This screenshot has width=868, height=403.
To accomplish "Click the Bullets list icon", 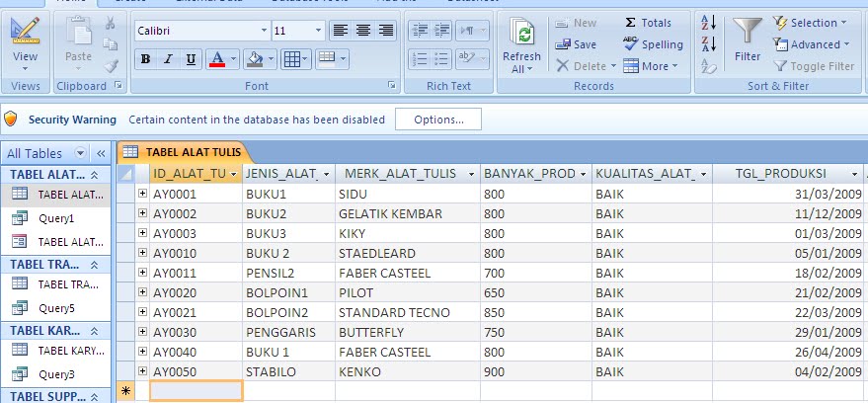I will (442, 59).
